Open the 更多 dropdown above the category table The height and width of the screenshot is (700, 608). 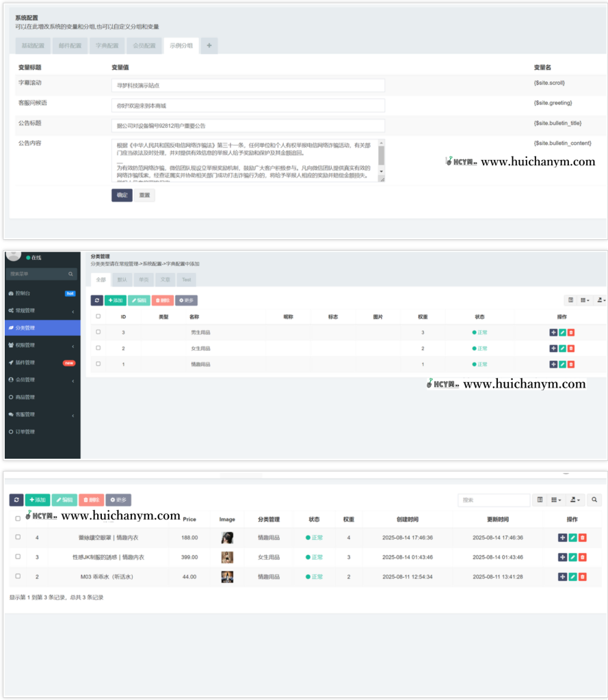[x=186, y=300]
